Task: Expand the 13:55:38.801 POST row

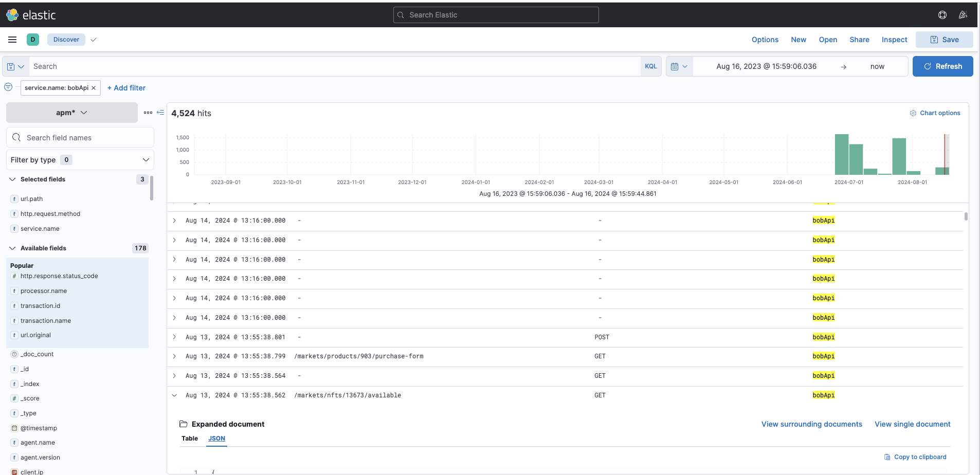Action: (174, 337)
